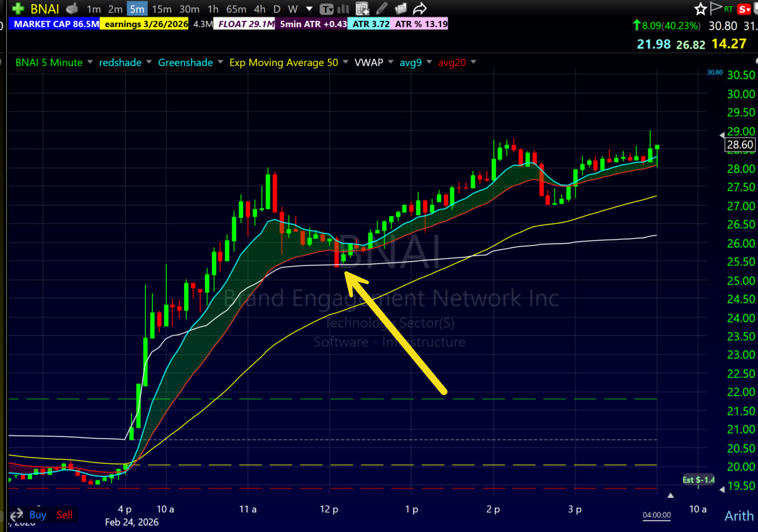Select the pencil drawing tool icon
758x532 pixels.
[381, 8]
